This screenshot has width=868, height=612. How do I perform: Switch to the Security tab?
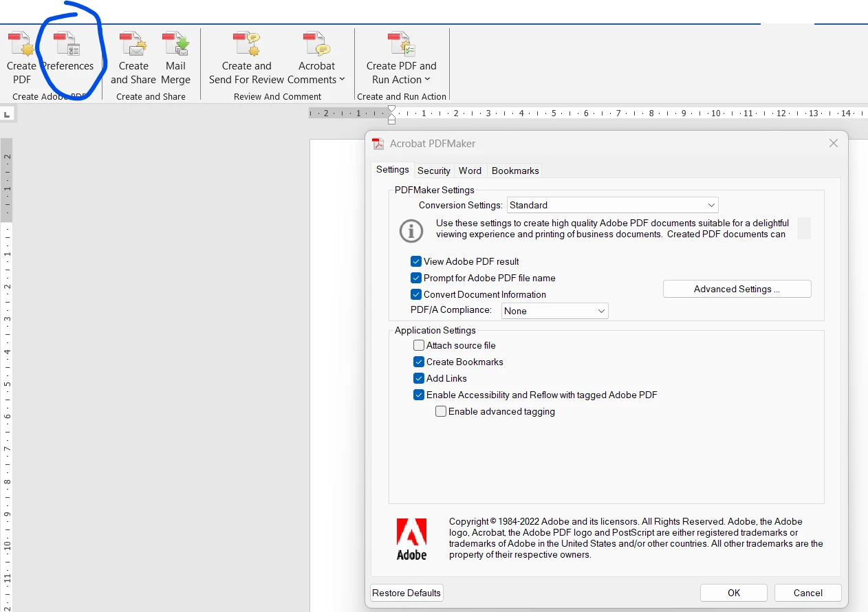434,171
